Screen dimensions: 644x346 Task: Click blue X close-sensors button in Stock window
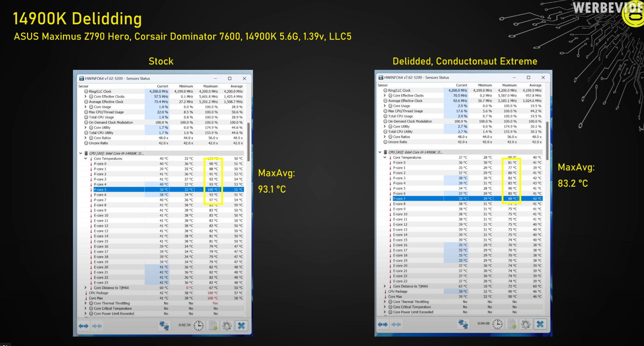coord(241,326)
